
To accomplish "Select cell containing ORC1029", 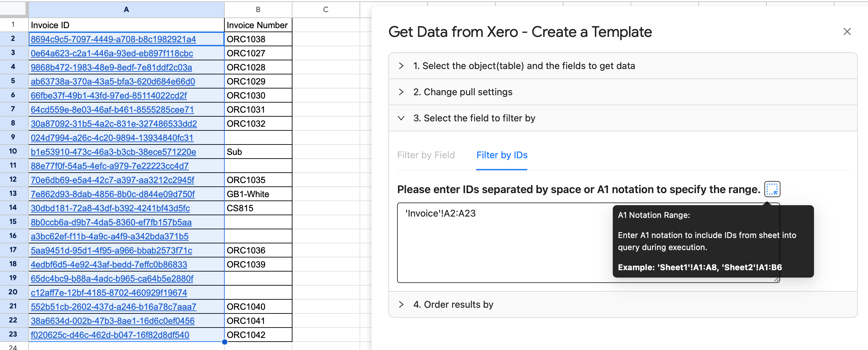I will click(x=258, y=81).
